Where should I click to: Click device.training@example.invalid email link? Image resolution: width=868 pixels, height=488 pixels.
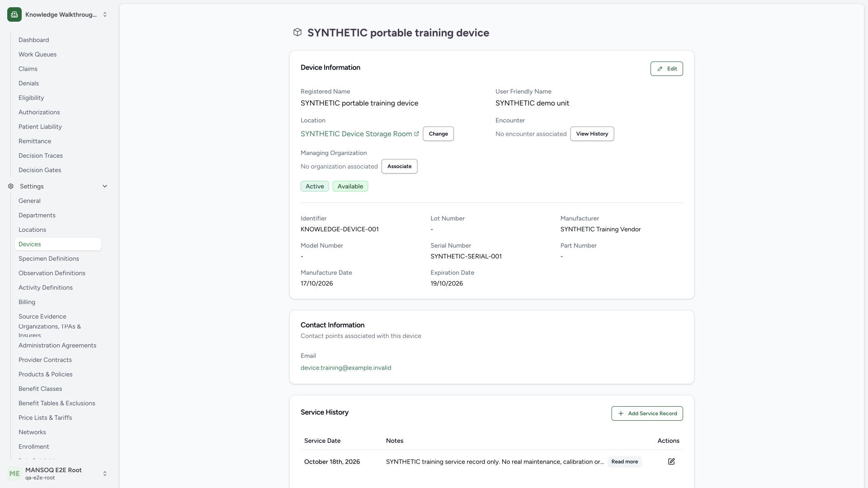[346, 368]
